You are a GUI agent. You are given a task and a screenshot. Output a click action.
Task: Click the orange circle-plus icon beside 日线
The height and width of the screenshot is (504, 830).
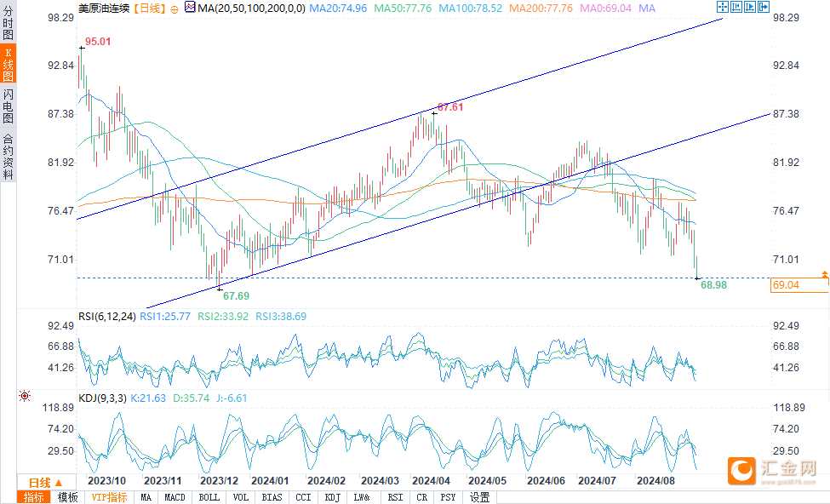coord(175,8)
